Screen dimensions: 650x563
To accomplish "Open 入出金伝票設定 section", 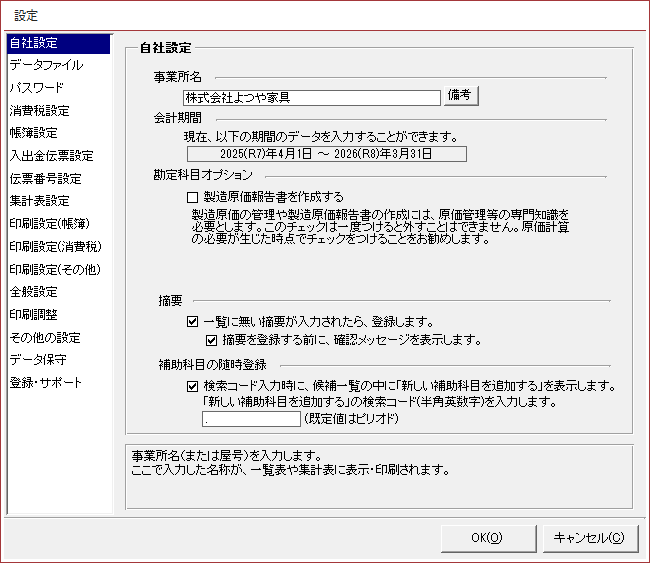I will point(51,156).
